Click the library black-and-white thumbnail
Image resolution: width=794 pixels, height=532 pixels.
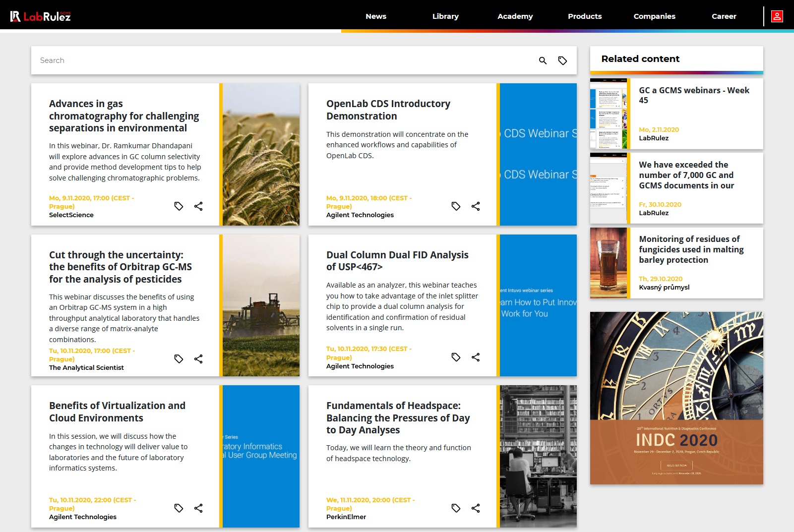538,456
